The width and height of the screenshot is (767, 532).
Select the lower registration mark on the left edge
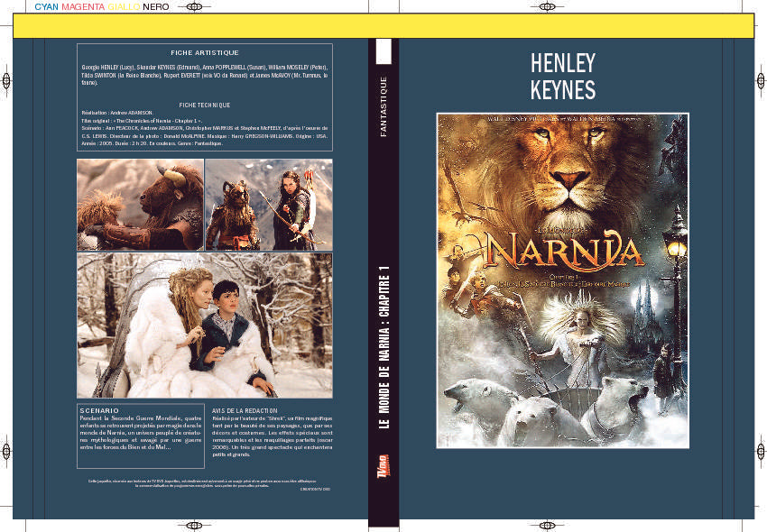(6, 451)
